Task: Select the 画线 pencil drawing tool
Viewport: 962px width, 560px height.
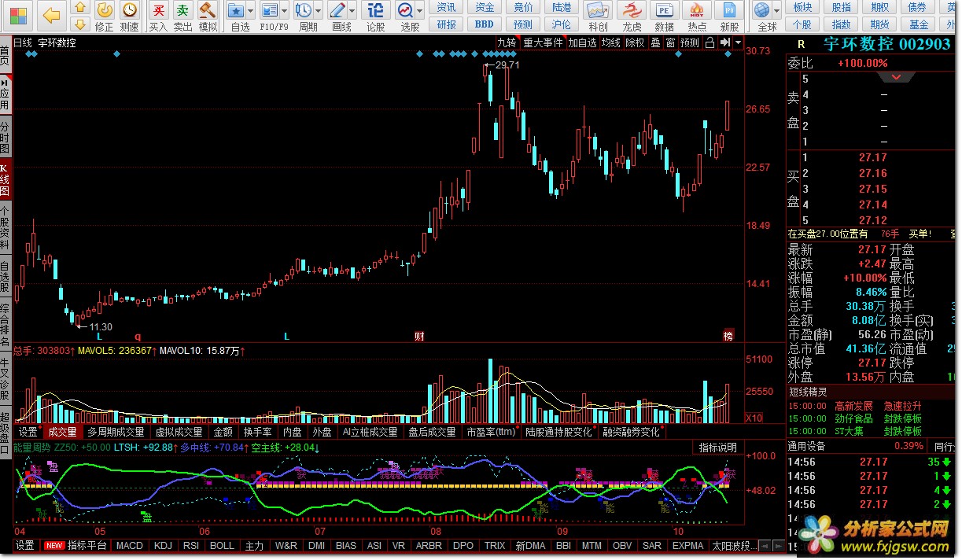Action: tap(337, 10)
